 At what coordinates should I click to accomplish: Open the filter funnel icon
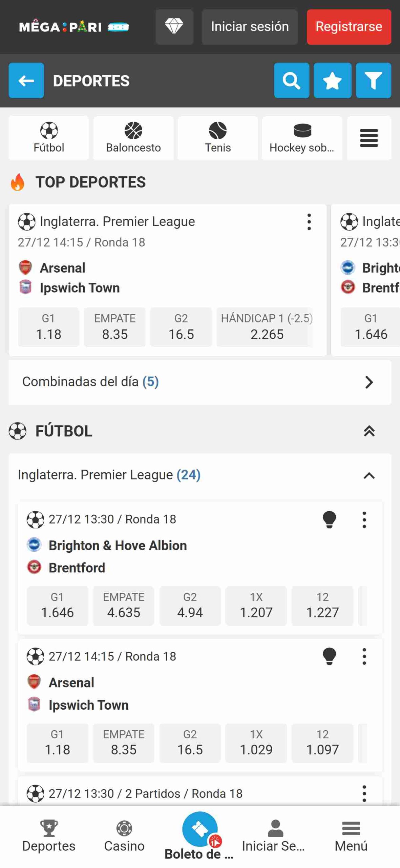(x=373, y=80)
